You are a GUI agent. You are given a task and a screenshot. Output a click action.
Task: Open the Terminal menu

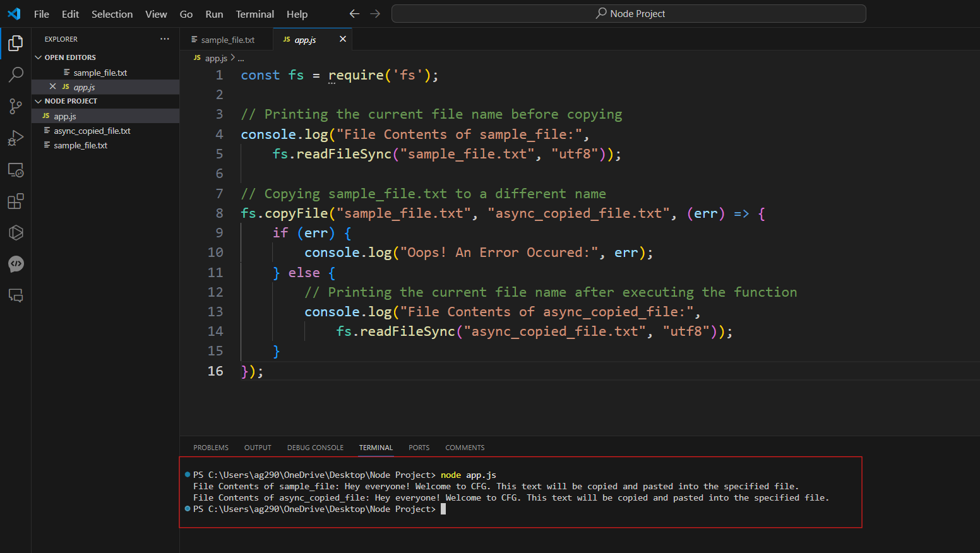[x=254, y=14]
